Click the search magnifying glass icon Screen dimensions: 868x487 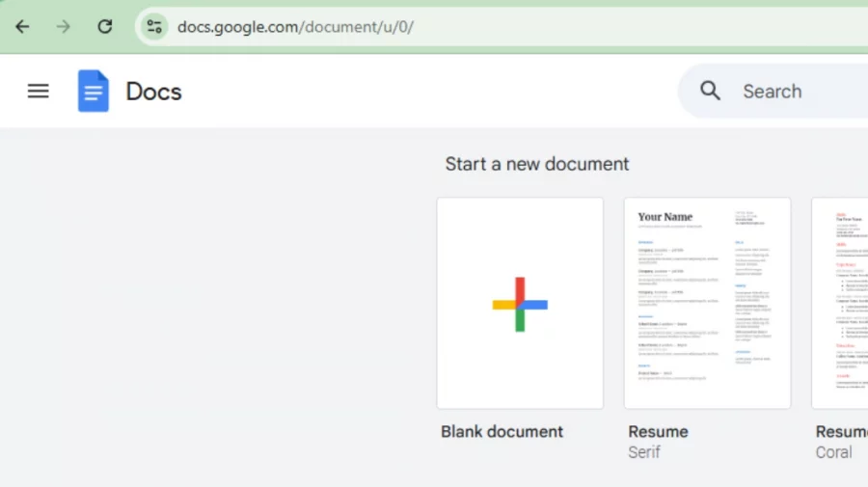711,92
